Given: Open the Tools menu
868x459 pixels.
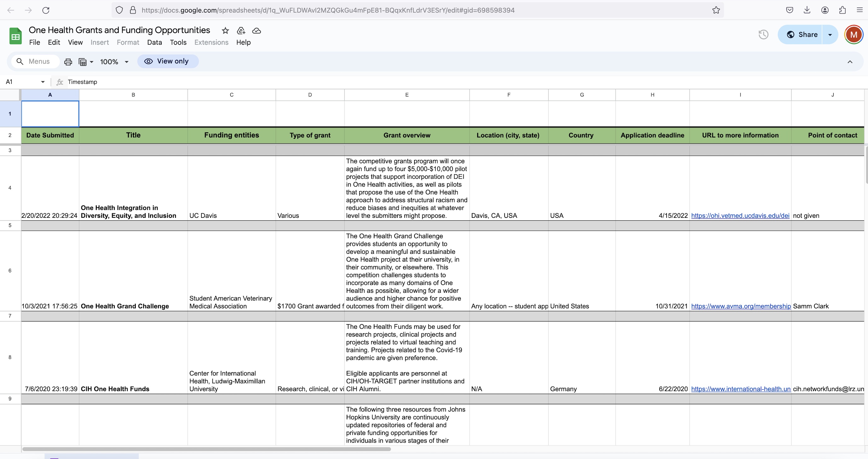Looking at the screenshot, I should coord(178,43).
